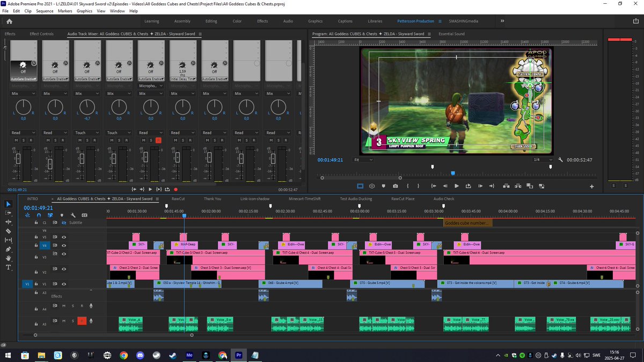Click the Home icon in workspace bar

(9, 21)
